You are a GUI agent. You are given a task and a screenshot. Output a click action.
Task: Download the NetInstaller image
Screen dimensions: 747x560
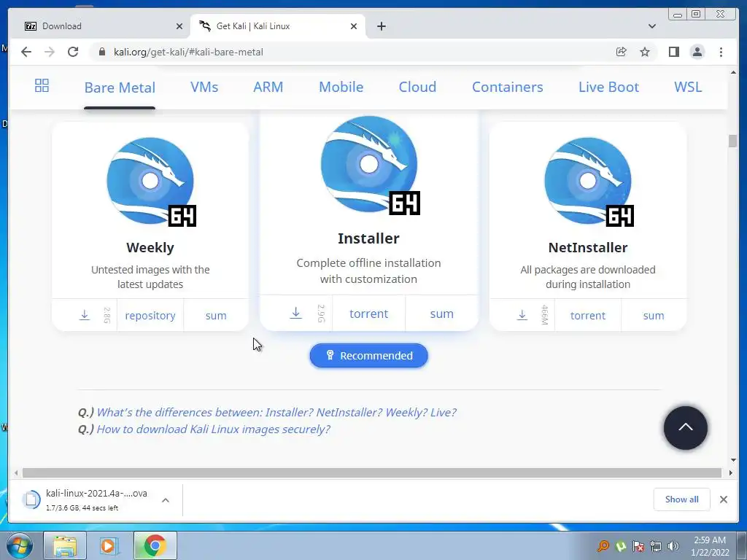point(522,315)
